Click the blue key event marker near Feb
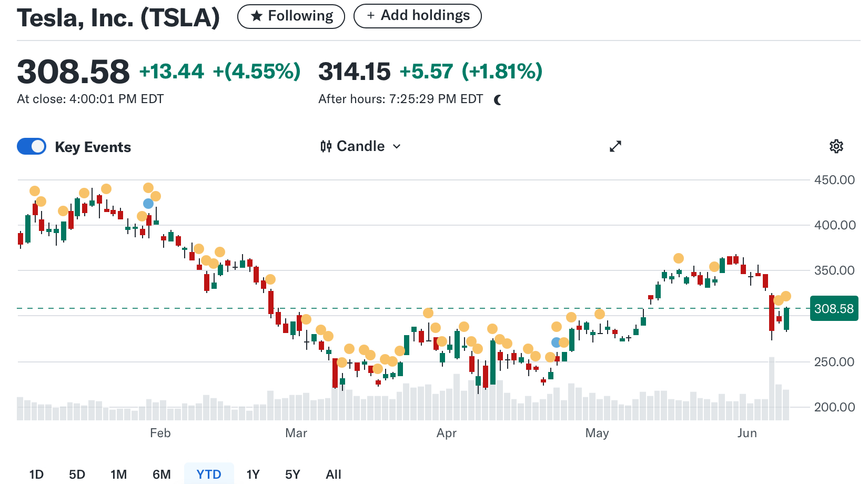 (148, 204)
